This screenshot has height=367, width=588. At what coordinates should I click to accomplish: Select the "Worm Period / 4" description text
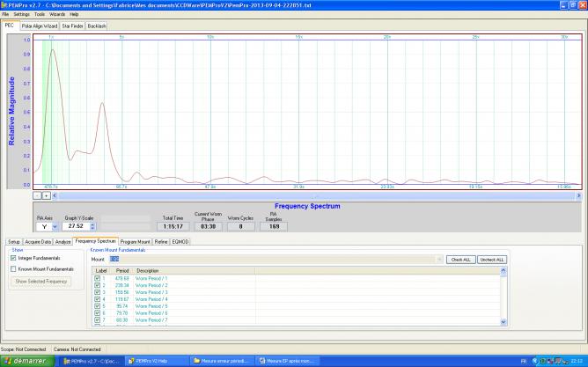[x=151, y=299]
